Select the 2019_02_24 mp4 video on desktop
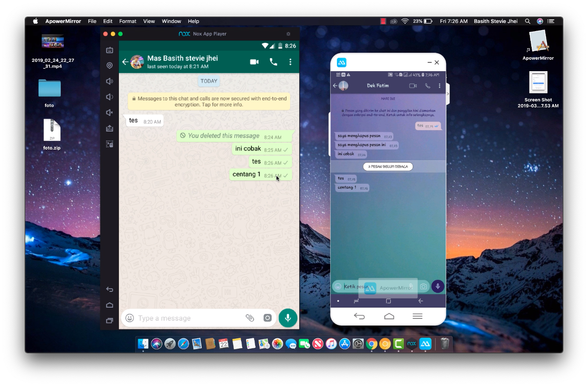 click(53, 42)
